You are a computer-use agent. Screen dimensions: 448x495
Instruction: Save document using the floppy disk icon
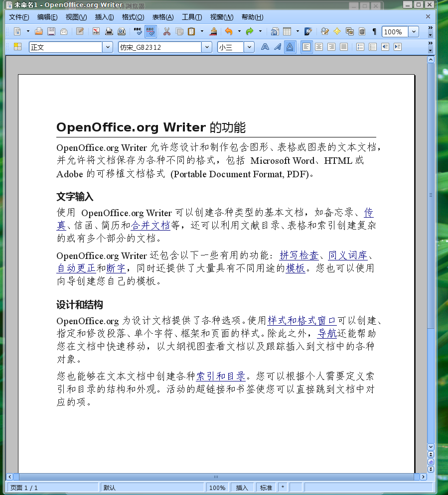51,31
